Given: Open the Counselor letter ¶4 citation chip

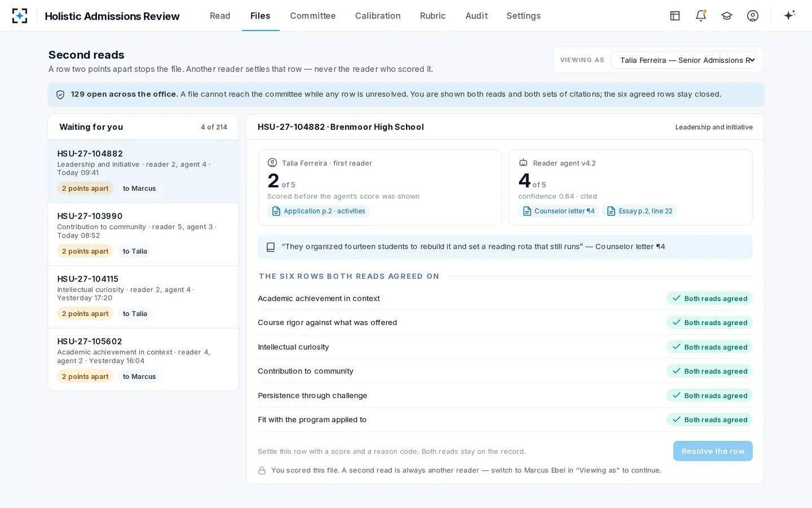Looking at the screenshot, I should click(559, 211).
